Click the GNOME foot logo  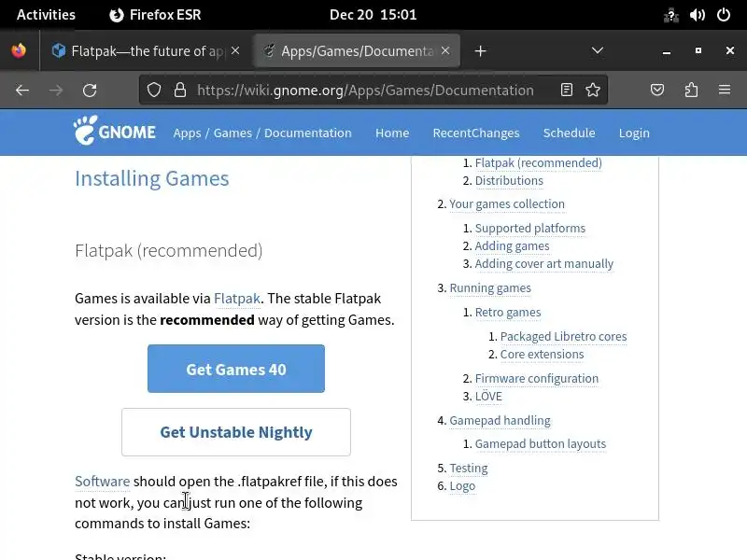tap(114, 131)
